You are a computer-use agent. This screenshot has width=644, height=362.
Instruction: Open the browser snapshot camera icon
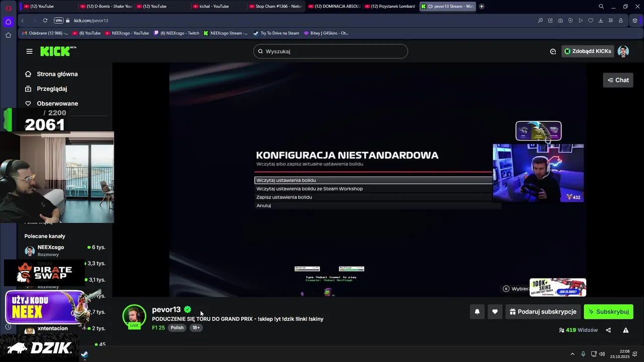point(560,21)
